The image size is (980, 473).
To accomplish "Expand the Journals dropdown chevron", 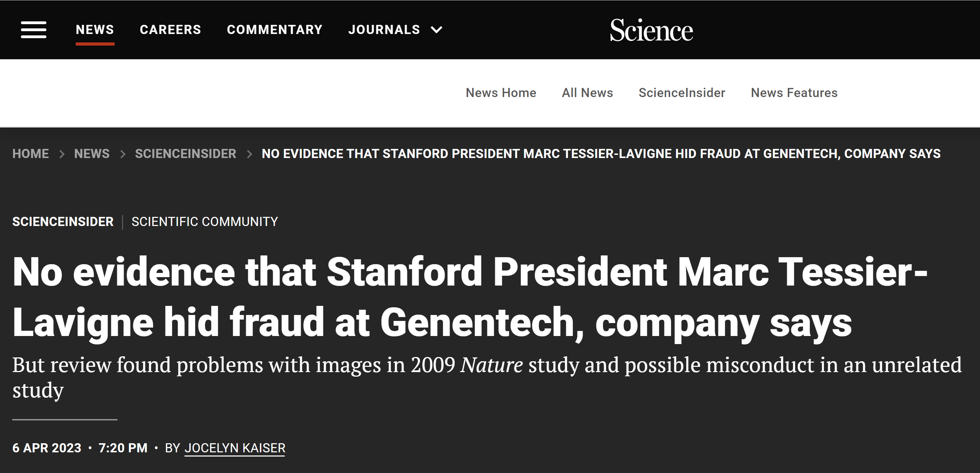I will 437,30.
